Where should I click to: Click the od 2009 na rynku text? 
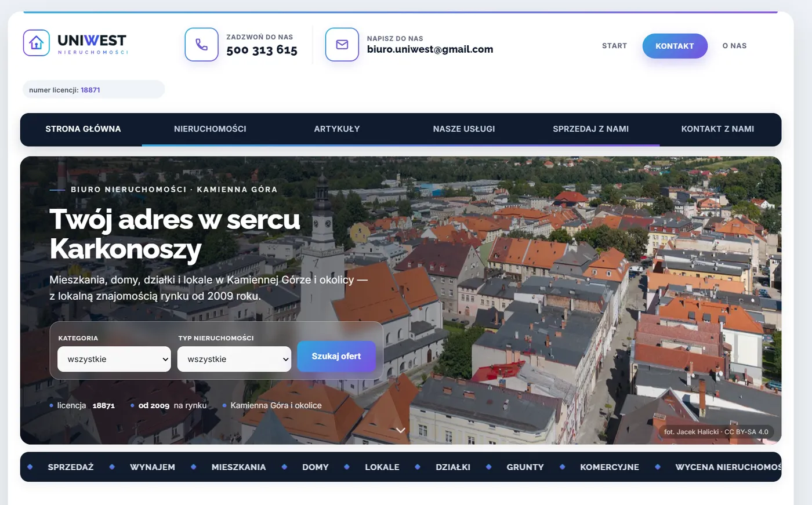click(x=172, y=405)
